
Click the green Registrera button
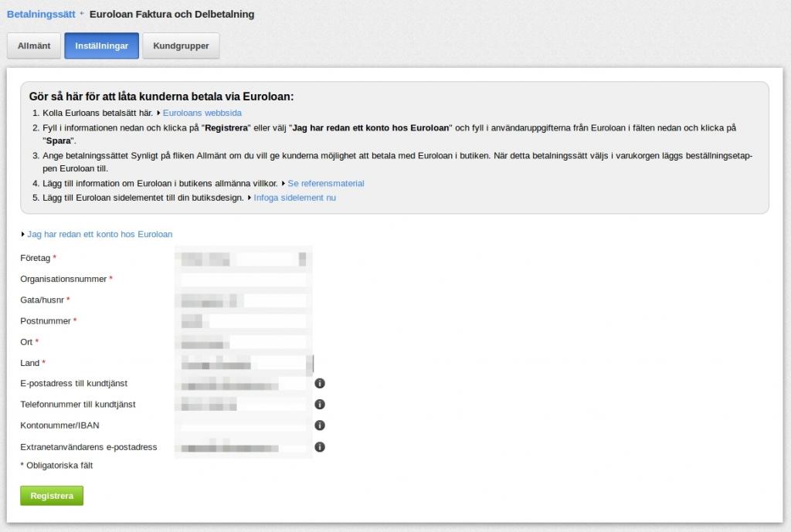(52, 496)
